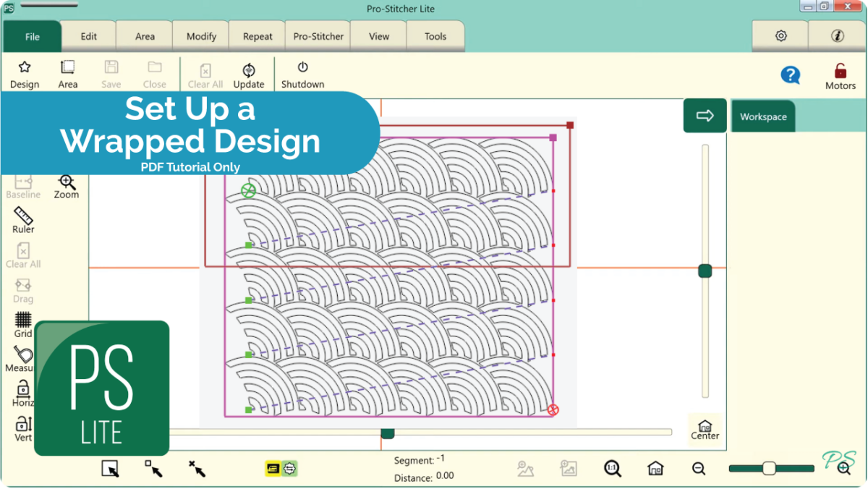Screen dimensions: 868x489
Task: Click the zoom level slider handle
Action: tap(769, 469)
